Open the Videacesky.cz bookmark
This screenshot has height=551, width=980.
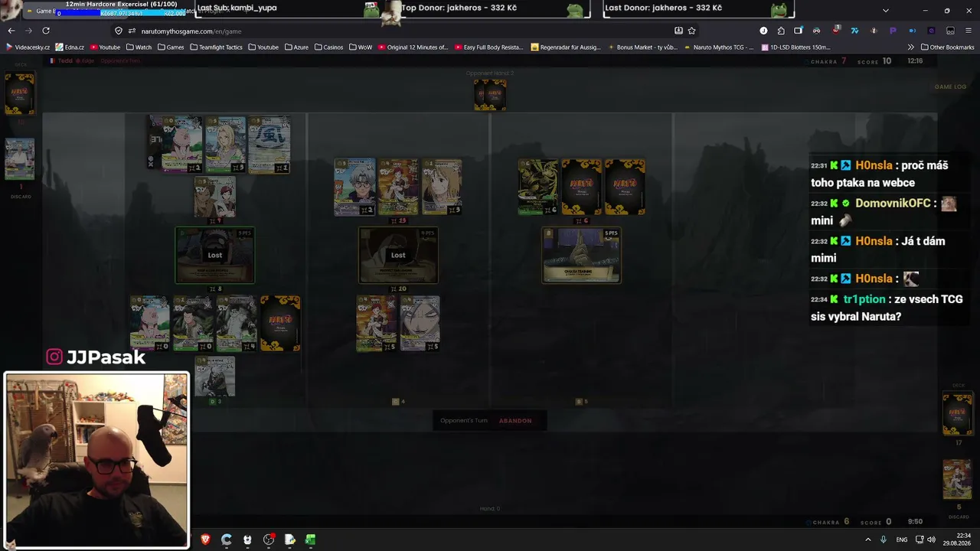pos(28,47)
